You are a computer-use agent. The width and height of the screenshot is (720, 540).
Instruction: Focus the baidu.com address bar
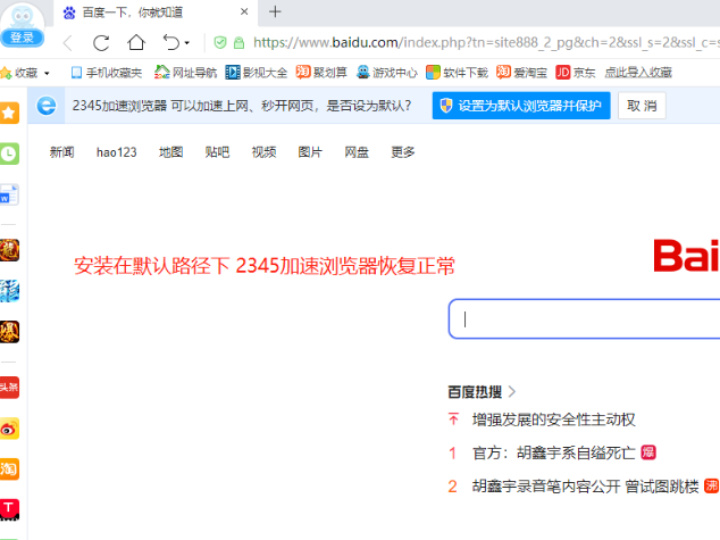click(x=486, y=43)
